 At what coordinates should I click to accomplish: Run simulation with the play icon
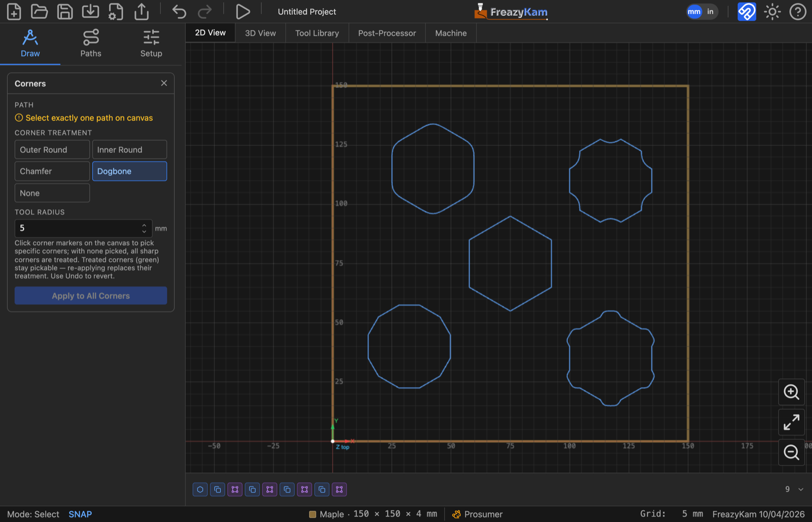(x=243, y=11)
